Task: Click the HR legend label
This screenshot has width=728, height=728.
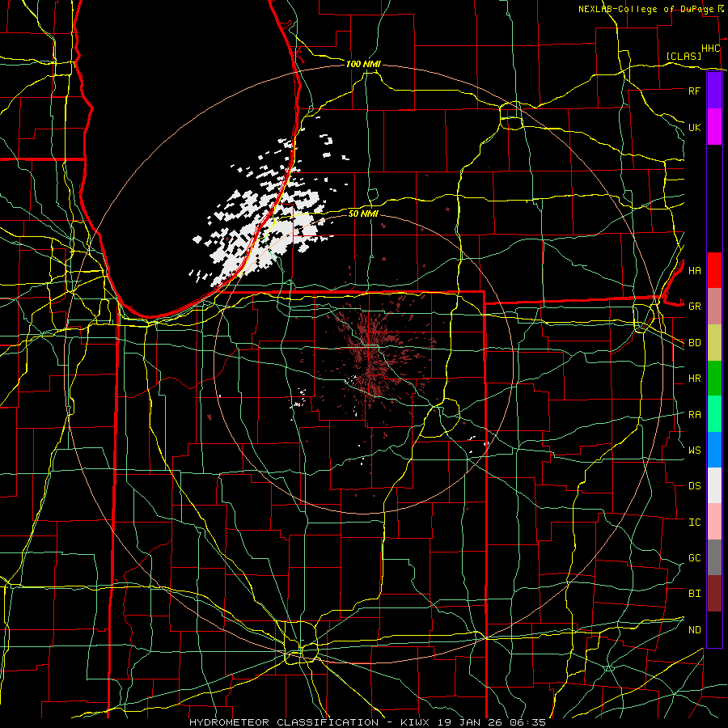Action: pos(695,379)
